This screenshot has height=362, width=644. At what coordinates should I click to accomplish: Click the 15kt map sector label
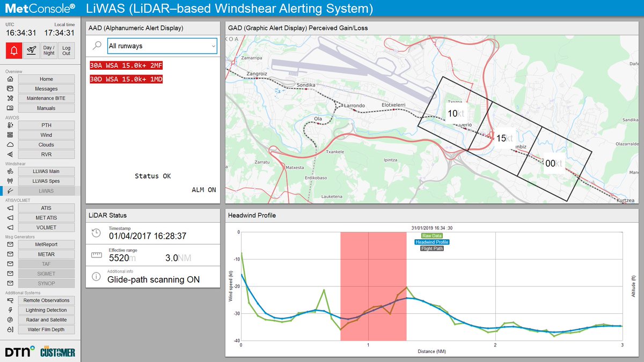click(504, 138)
